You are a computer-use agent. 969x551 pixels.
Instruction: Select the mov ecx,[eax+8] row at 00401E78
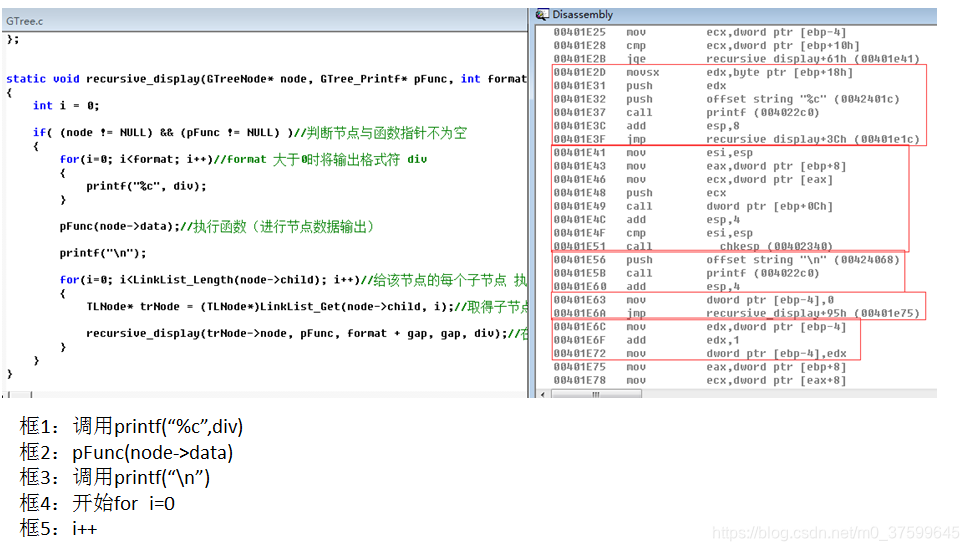(700, 381)
